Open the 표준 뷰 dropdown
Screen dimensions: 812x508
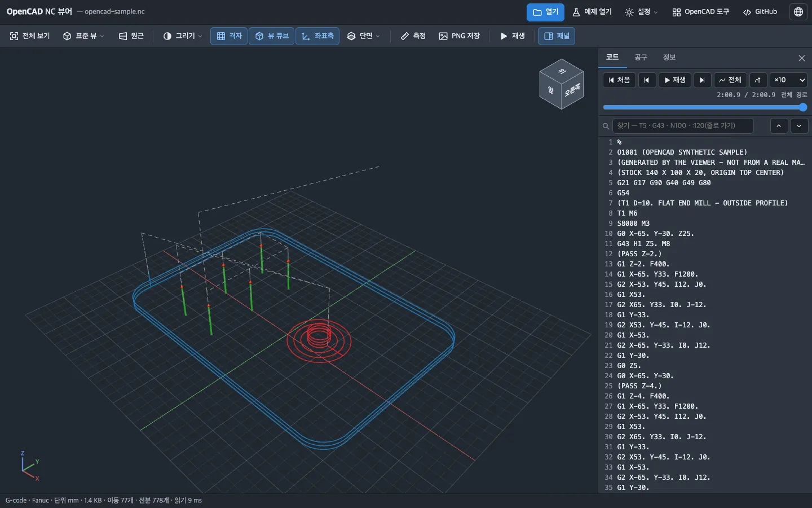(83, 36)
